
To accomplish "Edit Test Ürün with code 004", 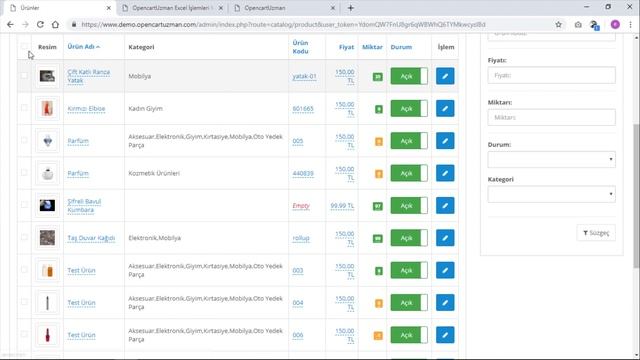I will coord(445,302).
